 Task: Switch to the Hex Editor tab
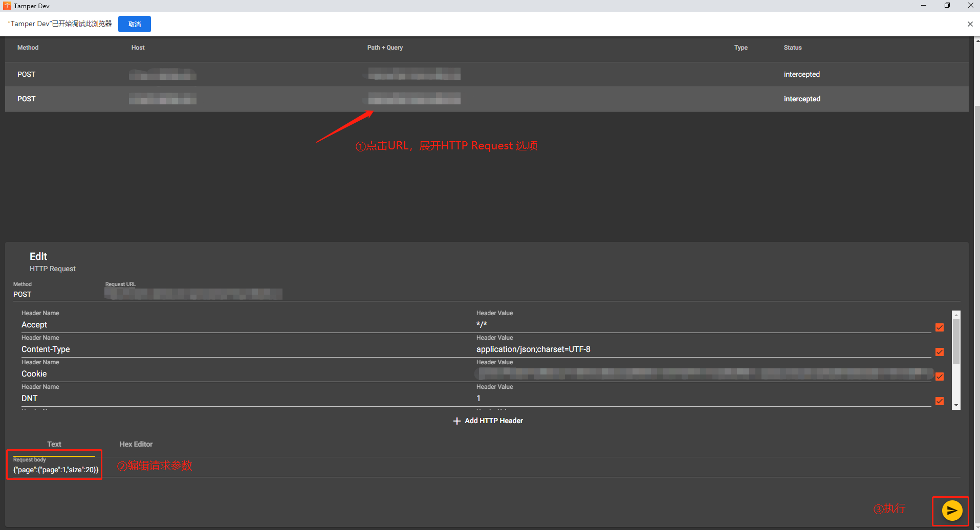[136, 445]
